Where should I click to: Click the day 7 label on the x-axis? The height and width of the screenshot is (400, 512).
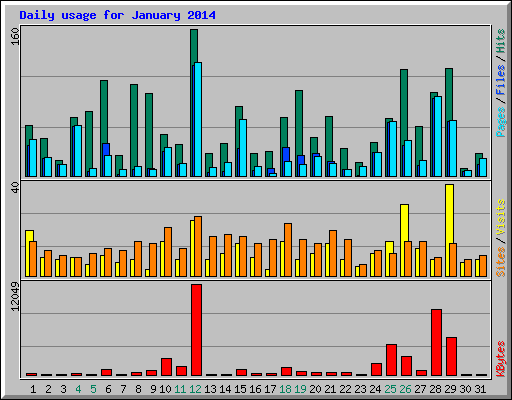(x=124, y=389)
